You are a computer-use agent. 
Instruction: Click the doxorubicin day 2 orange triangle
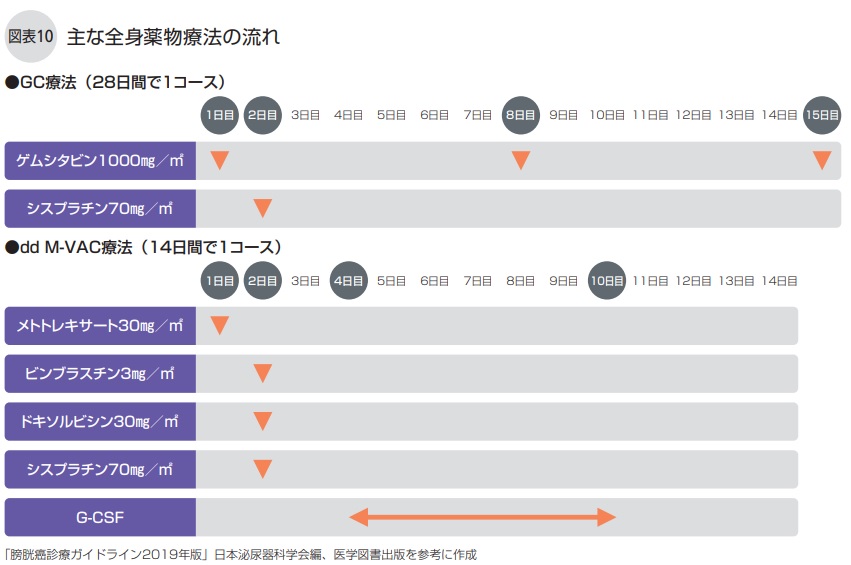[262, 421]
